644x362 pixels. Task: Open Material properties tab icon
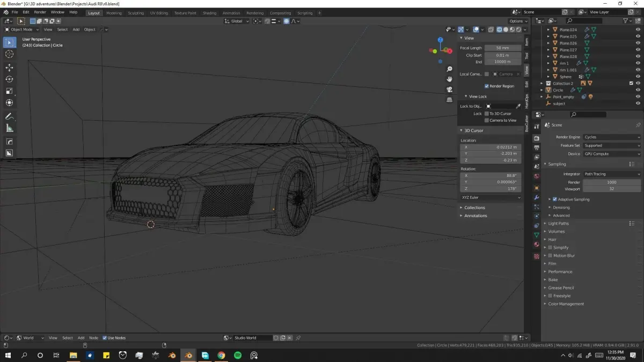[x=537, y=245]
